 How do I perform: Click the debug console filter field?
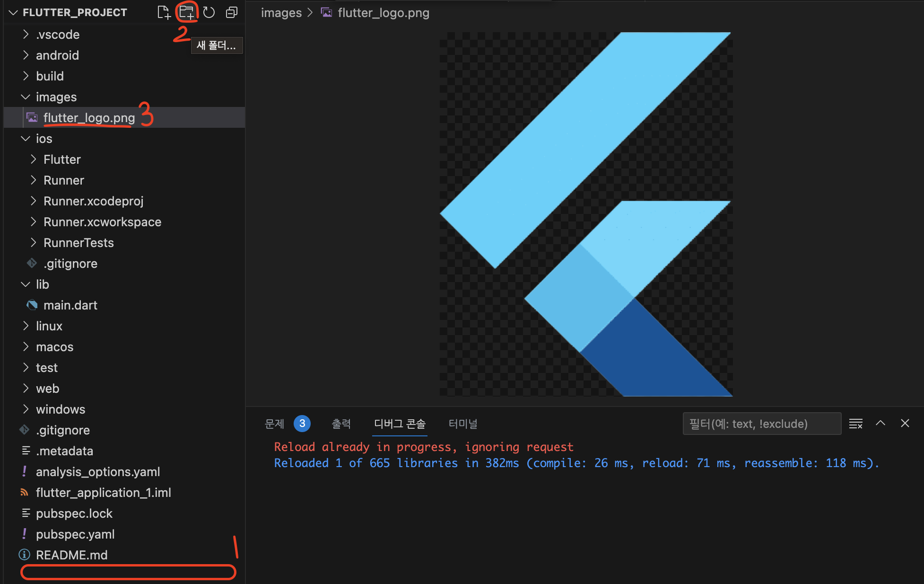coord(761,424)
